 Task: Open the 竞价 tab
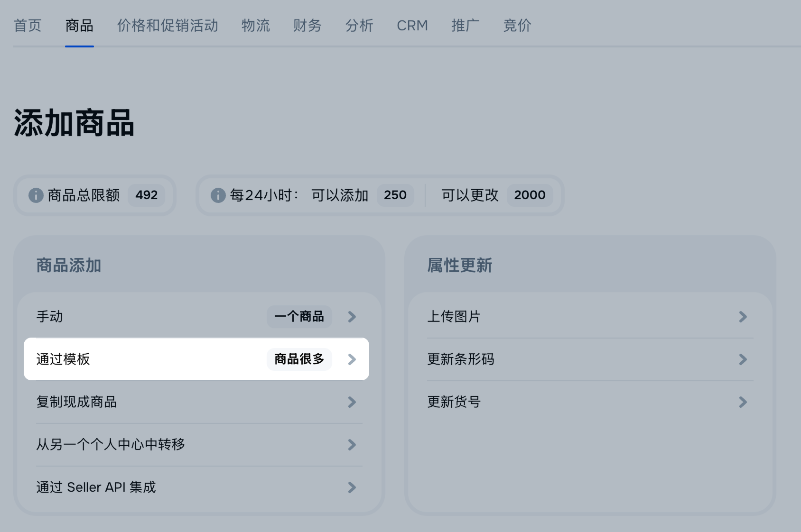click(x=517, y=26)
